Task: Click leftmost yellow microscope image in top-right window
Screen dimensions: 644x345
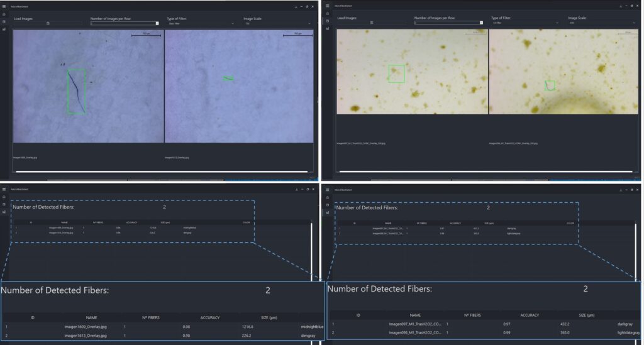Action: pyautogui.click(x=412, y=71)
